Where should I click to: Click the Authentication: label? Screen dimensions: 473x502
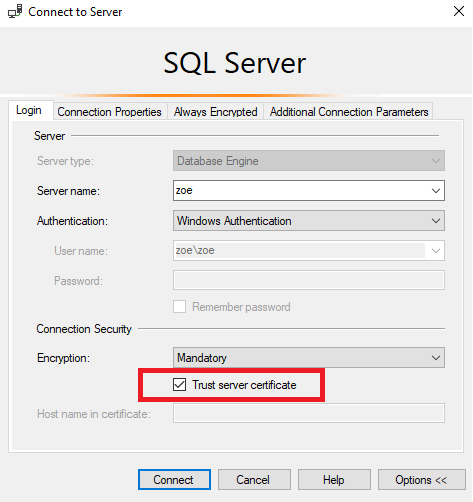[x=72, y=221]
